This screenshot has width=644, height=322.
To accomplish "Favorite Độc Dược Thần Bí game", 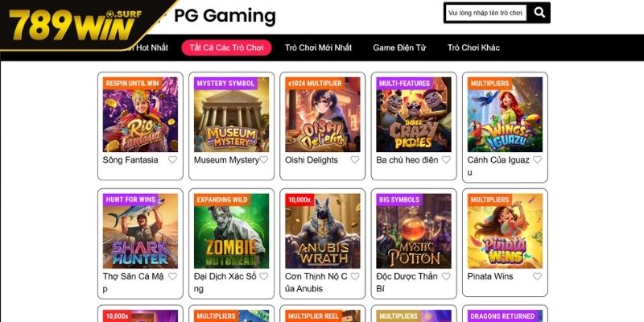I will click(446, 276).
